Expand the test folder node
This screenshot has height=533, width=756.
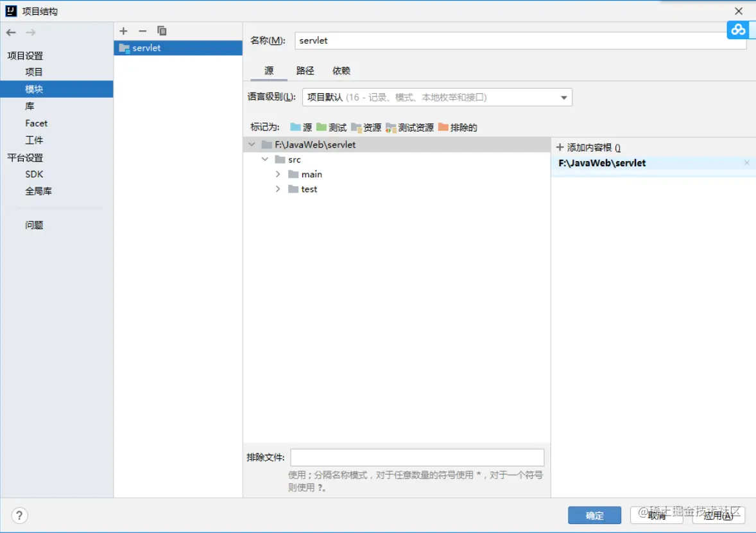pos(278,189)
